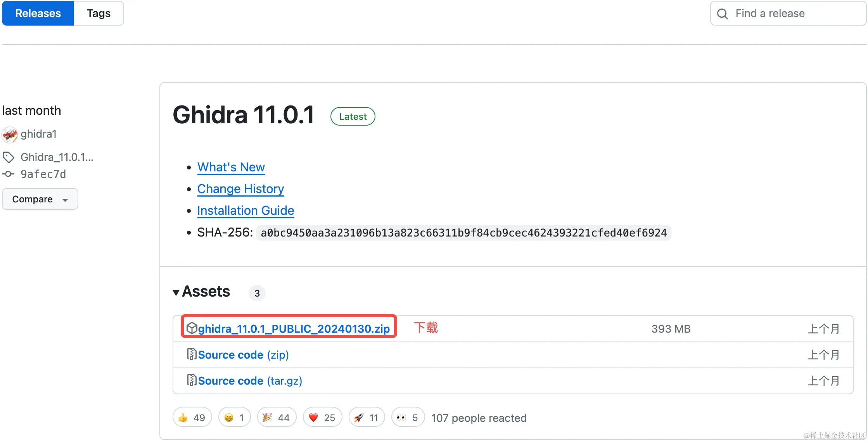Image resolution: width=868 pixels, height=442 pixels.
Task: Download Source code (tar.gz)
Action: 250,381
